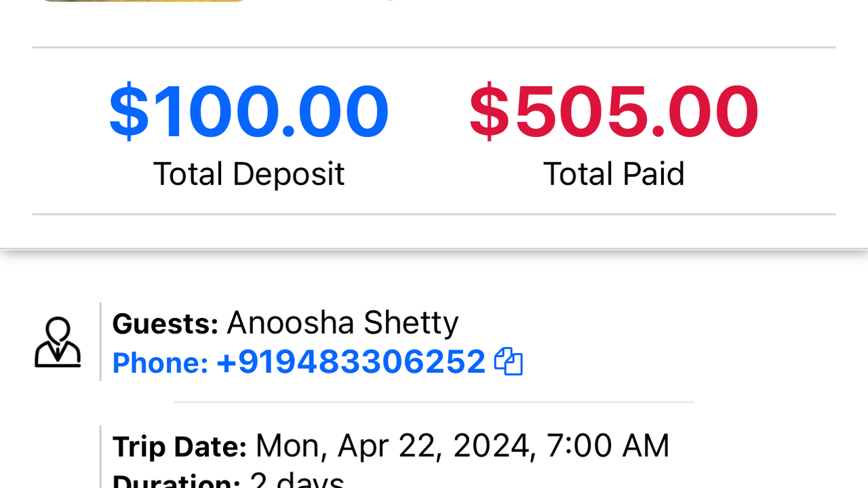Copy the guest phone number
Image resolution: width=868 pixels, height=488 pixels.
pyautogui.click(x=508, y=361)
